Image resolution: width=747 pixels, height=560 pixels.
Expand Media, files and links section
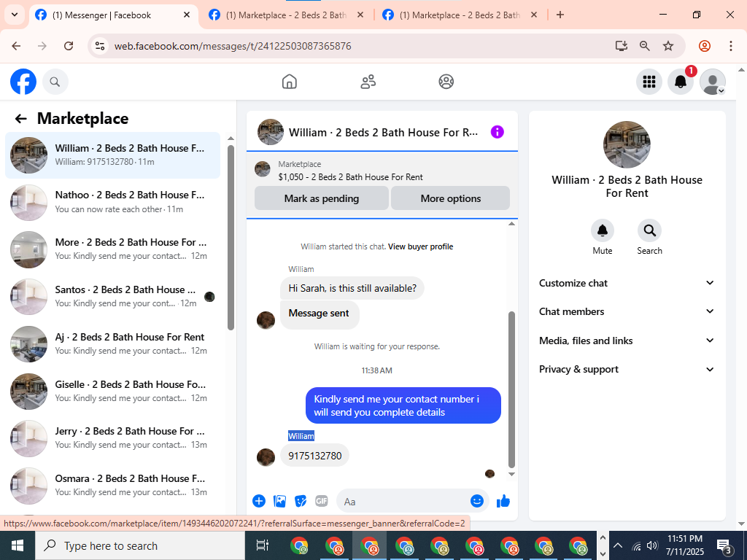627,341
